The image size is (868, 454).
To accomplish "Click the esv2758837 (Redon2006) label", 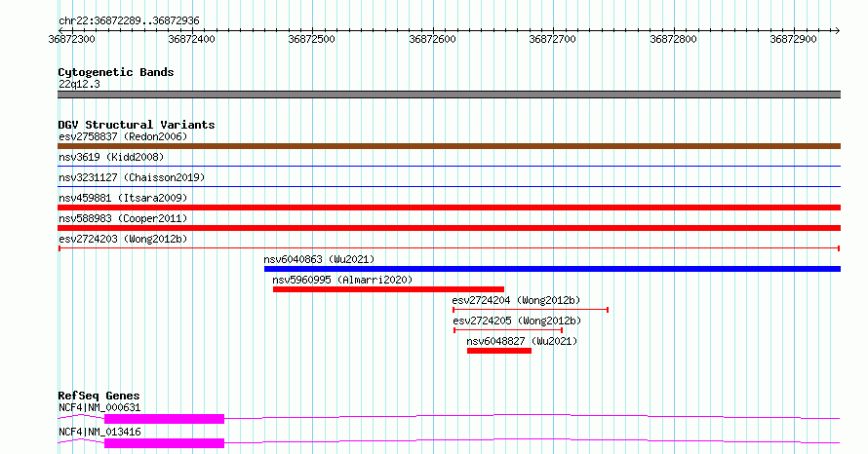I will pos(123,136).
